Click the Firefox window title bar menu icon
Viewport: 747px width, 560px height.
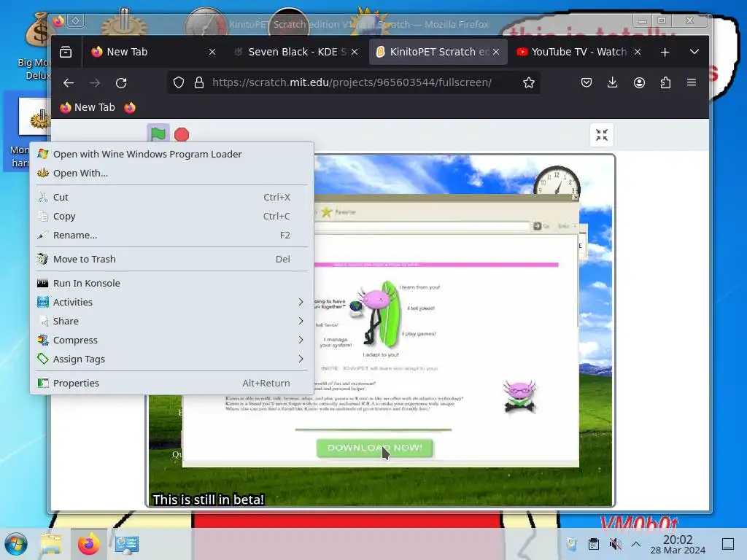click(58, 21)
